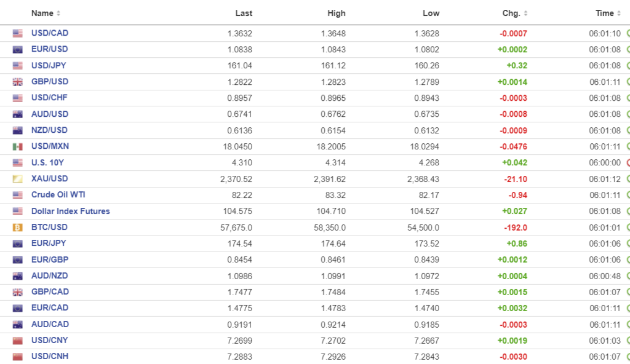Click the UK flag icon beside GBP/USD
The width and height of the screenshot is (630, 364).
[x=17, y=82]
